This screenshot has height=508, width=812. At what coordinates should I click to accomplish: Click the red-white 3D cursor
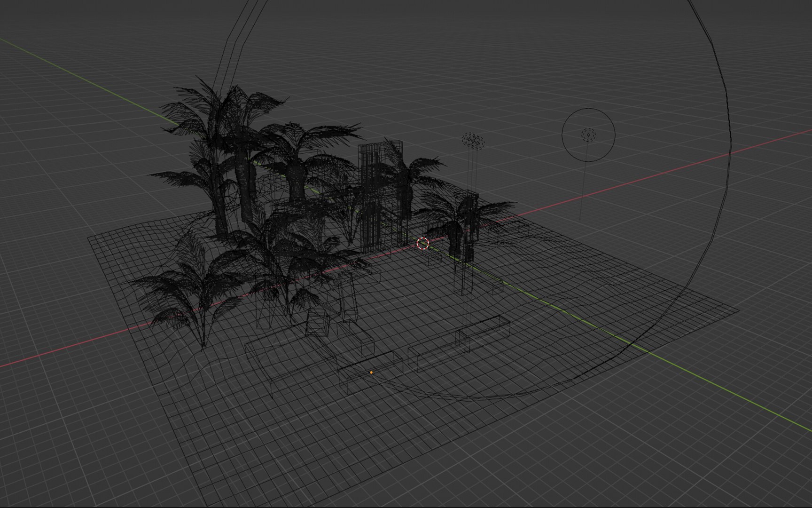click(423, 243)
